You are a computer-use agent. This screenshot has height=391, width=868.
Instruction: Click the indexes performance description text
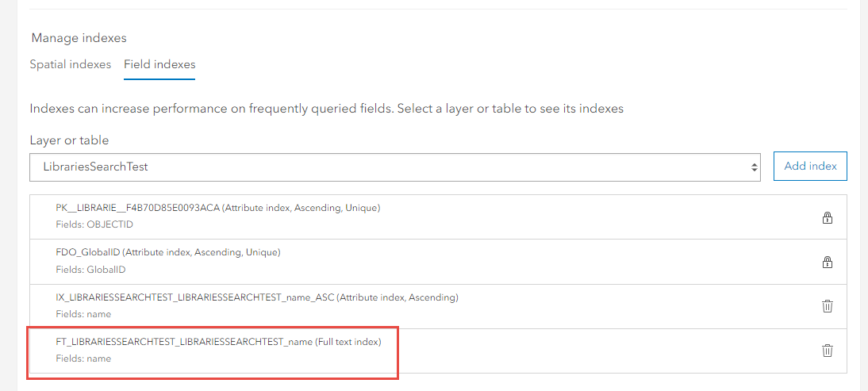coord(327,109)
